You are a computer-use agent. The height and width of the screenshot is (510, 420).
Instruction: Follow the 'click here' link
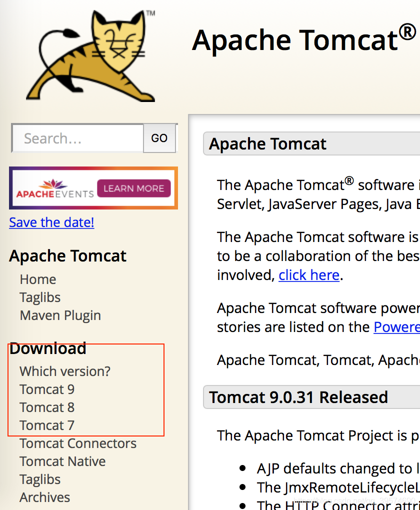tap(309, 275)
